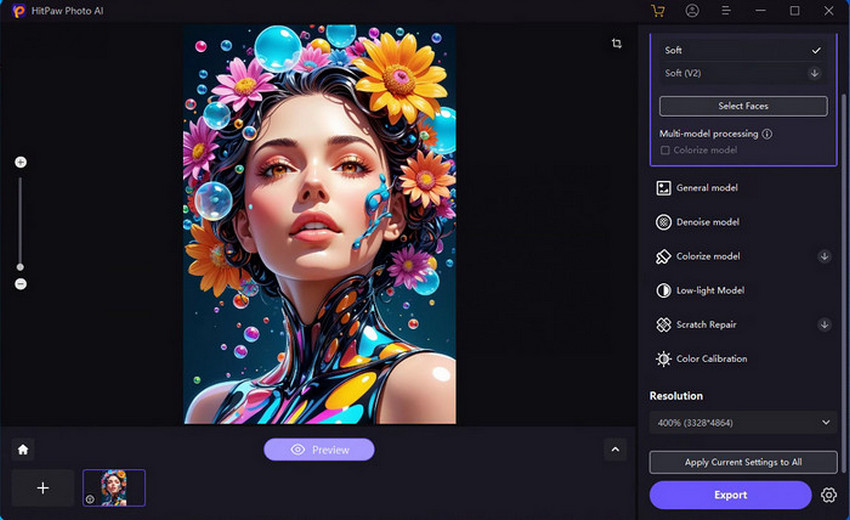
Task: Adjust the vertical zoom slider handle
Action: 20,267
